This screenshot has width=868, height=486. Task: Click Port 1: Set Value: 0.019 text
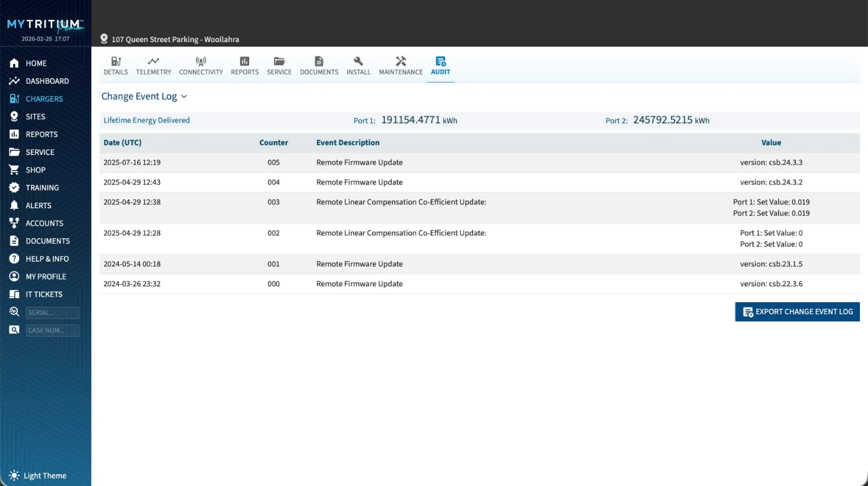(771, 202)
